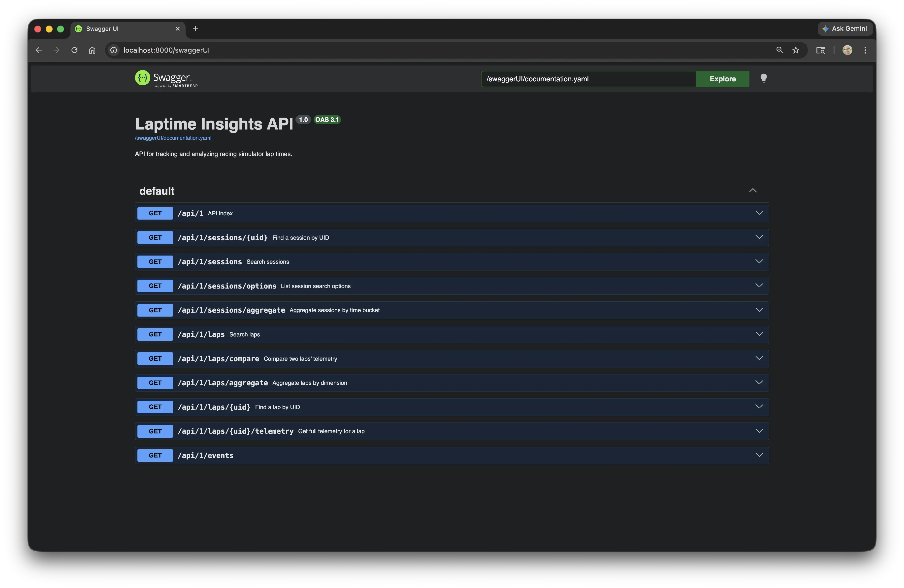Click the /api/1/sessions path text

click(210, 262)
